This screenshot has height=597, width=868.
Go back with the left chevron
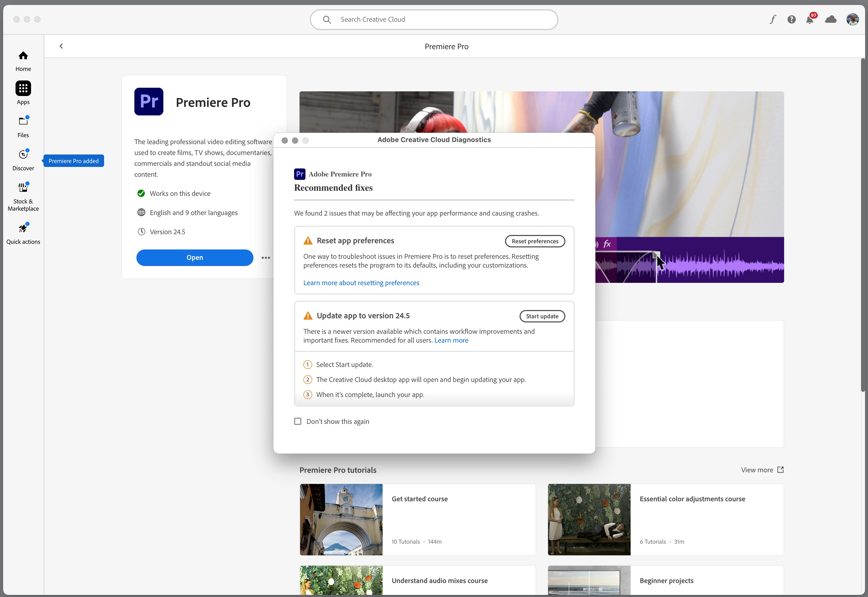pyautogui.click(x=61, y=46)
